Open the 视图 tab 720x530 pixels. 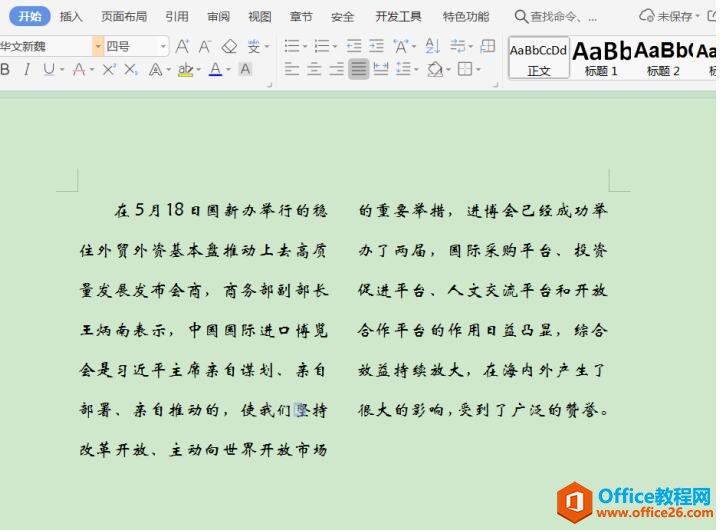click(x=260, y=17)
